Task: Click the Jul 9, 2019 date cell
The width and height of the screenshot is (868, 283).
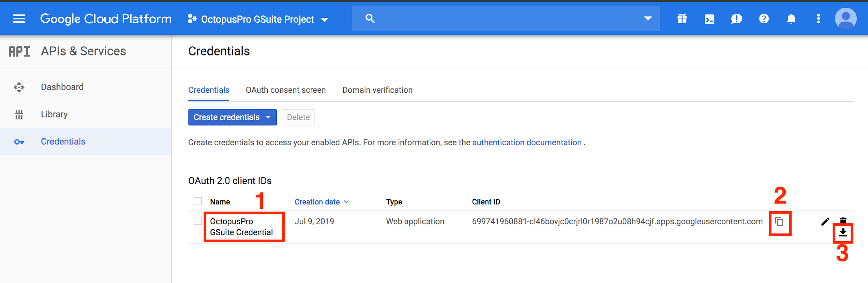Action: [314, 221]
